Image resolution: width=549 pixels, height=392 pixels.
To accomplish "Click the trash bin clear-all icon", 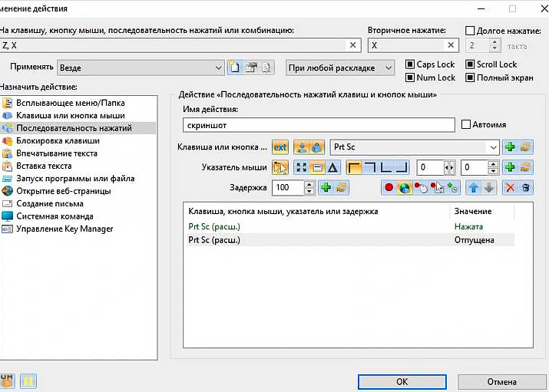I will pos(525,187).
